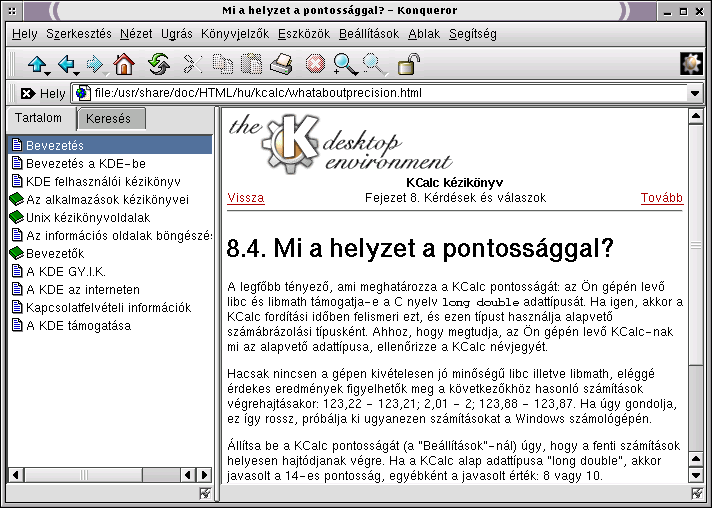
Task: Click the Paste clipboard icon
Action: coord(252,64)
